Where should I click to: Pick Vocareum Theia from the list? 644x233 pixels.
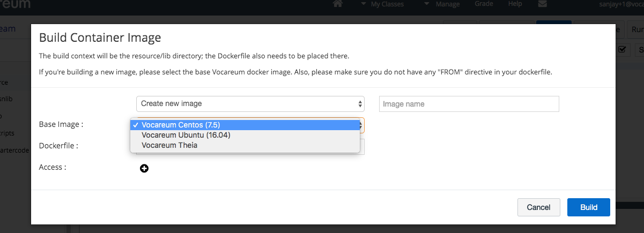[x=245, y=145]
